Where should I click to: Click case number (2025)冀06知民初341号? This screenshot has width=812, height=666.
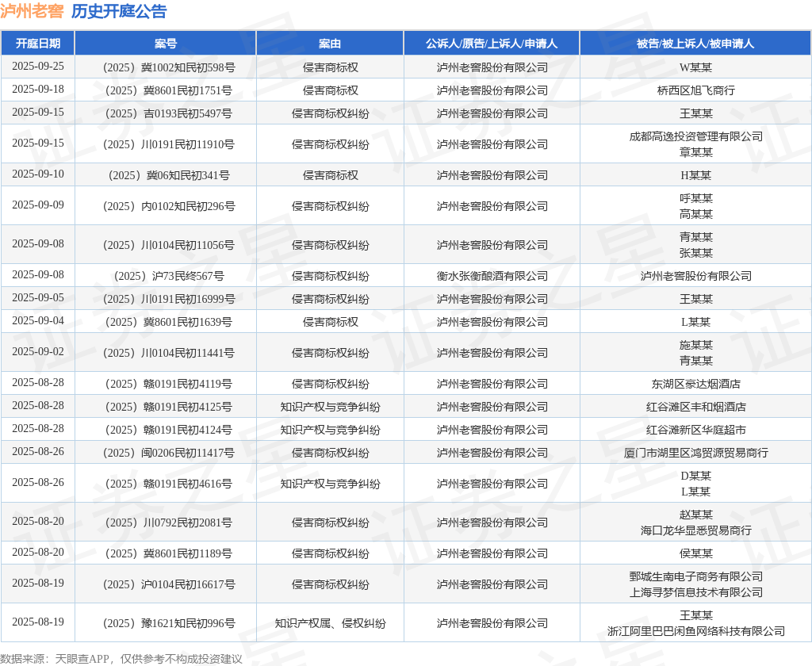click(169, 175)
